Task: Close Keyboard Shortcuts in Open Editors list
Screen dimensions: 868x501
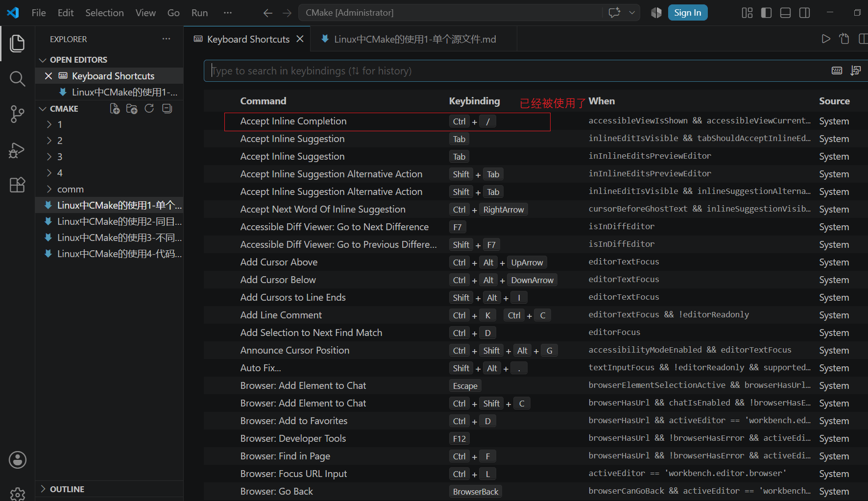Action: 48,76
